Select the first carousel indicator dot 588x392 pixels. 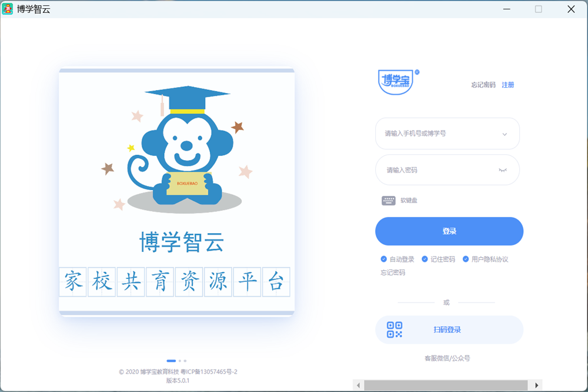tap(171, 361)
